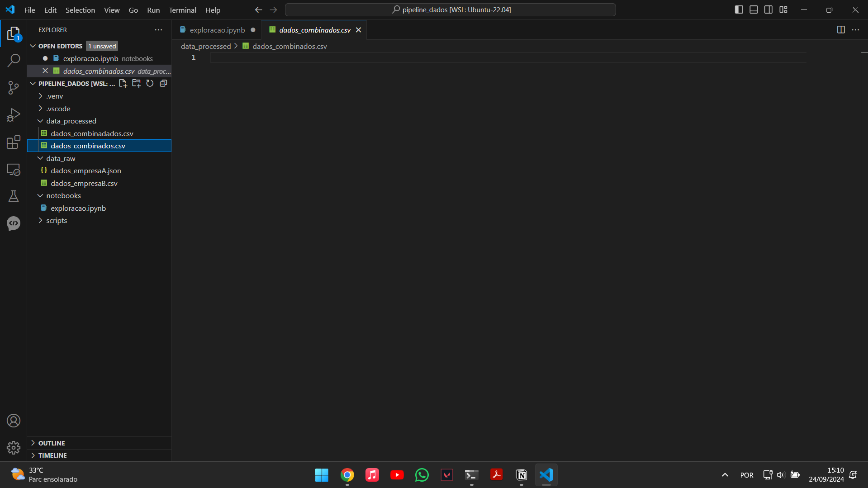868x488 pixels.
Task: Customize editor layout
Action: (783, 9)
